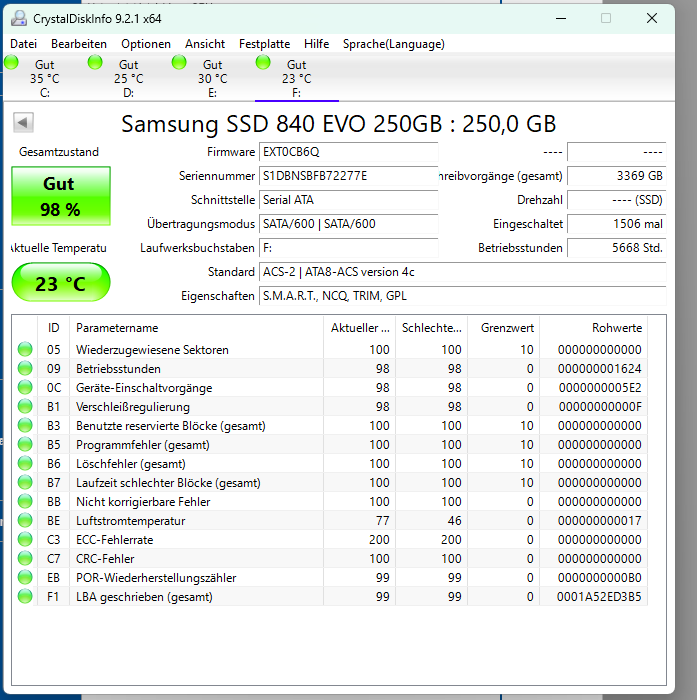Click the Firmware field EXT0CB6Q
The width and height of the screenshot is (697, 700).
(348, 152)
